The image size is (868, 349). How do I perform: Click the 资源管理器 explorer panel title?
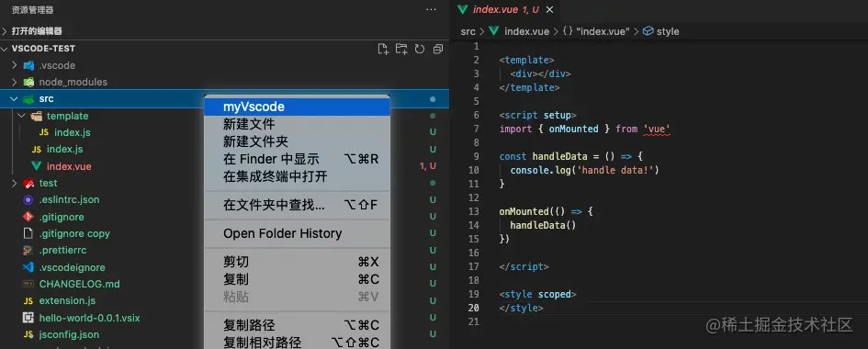(x=33, y=10)
